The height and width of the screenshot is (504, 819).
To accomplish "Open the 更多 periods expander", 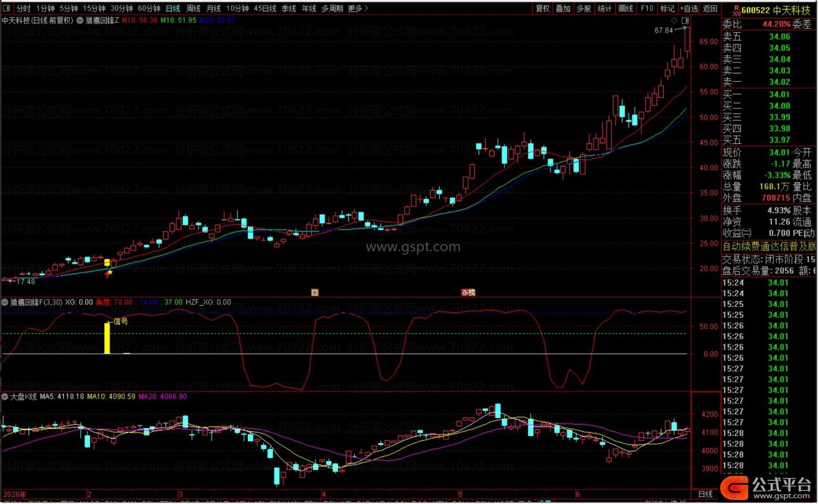I will pos(358,8).
